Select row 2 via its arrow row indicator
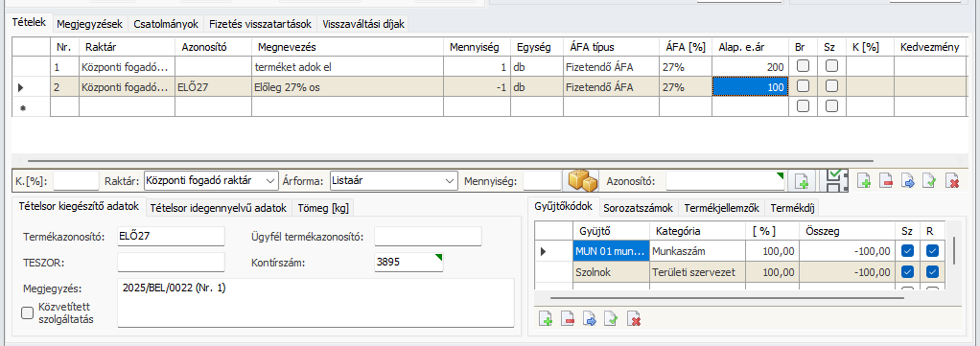 22,87
